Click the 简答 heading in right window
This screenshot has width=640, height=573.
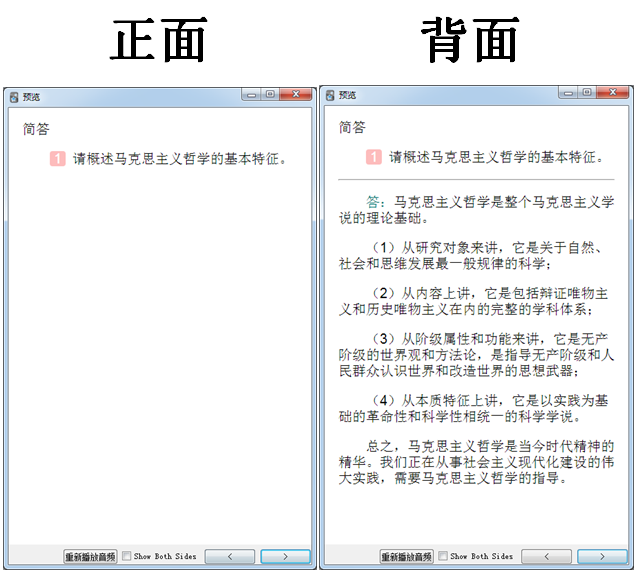[352, 128]
